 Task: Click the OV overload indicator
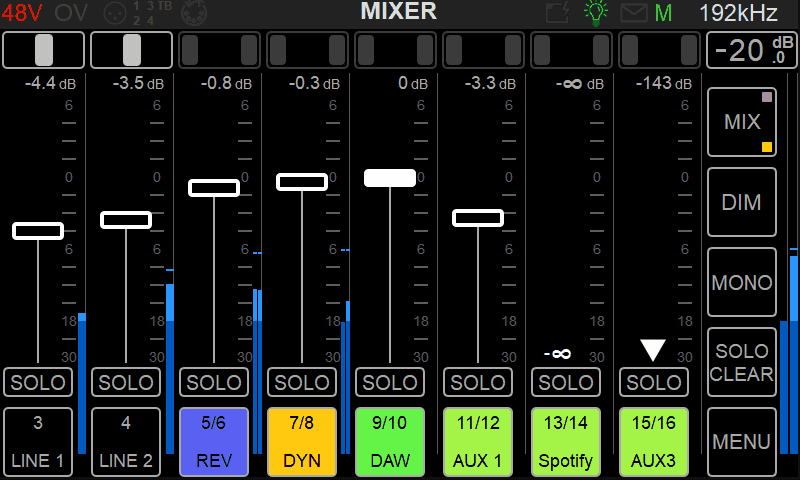(x=70, y=13)
